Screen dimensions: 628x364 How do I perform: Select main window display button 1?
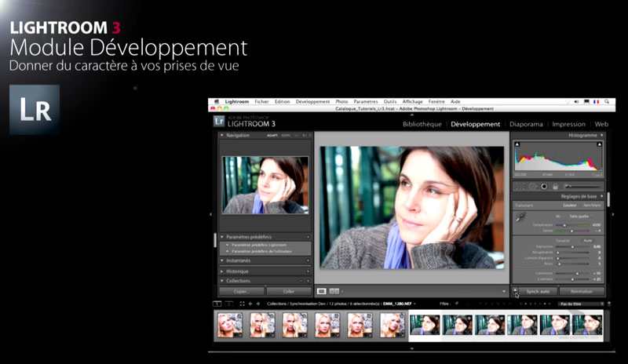coord(217,304)
